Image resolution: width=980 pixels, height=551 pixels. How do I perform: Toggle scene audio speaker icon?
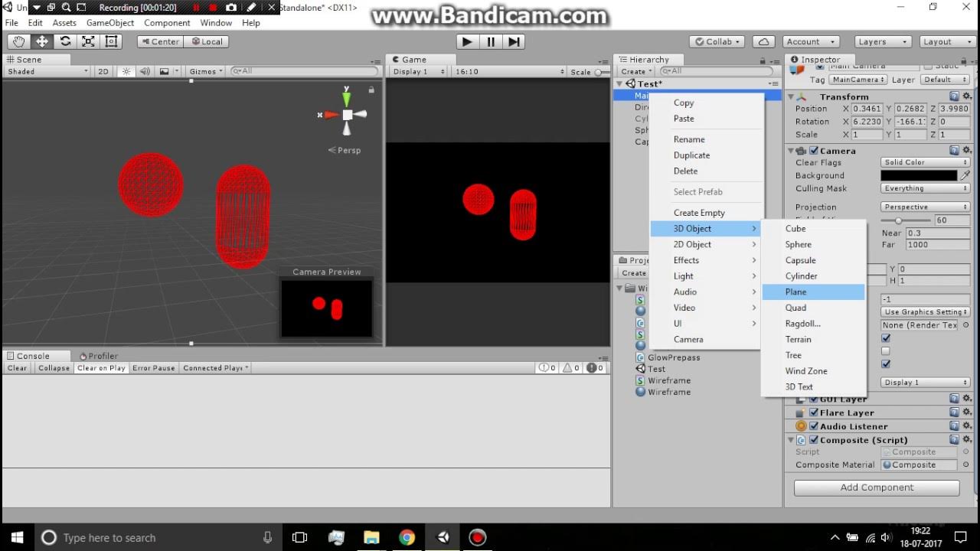pos(145,71)
